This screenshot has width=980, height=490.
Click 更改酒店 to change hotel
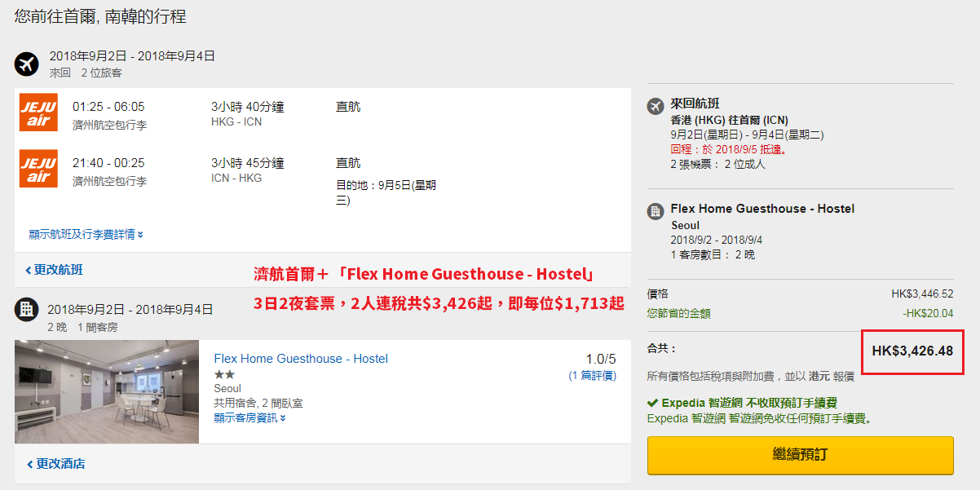[55, 464]
